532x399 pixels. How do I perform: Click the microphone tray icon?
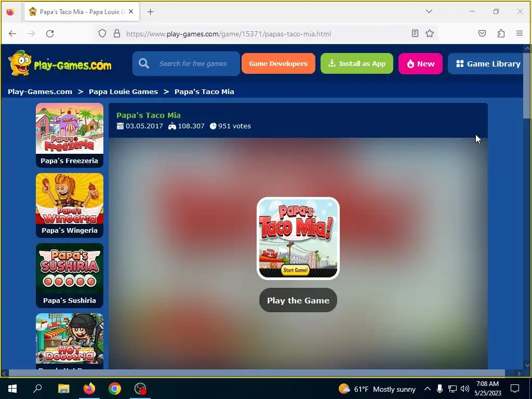coord(440,389)
